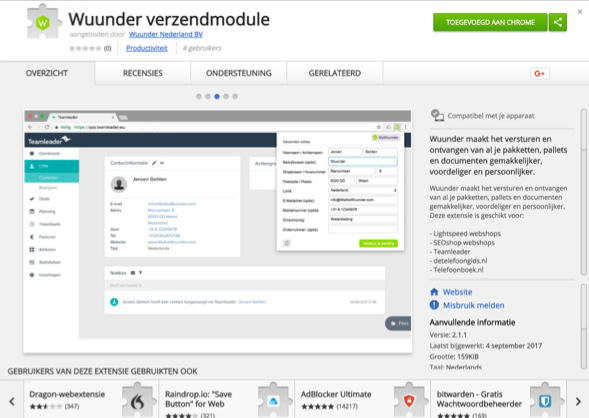Click the '- Teamleader' list item
This screenshot has height=418, width=589.
(x=450, y=252)
